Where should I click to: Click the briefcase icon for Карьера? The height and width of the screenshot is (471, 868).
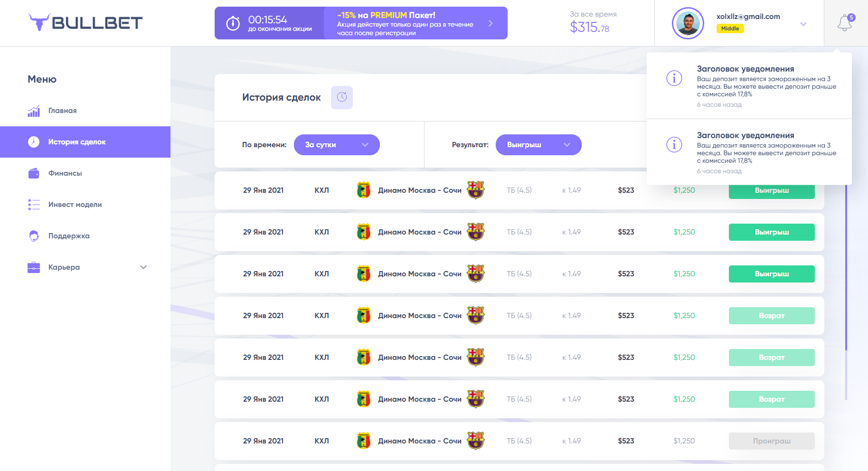[34, 267]
